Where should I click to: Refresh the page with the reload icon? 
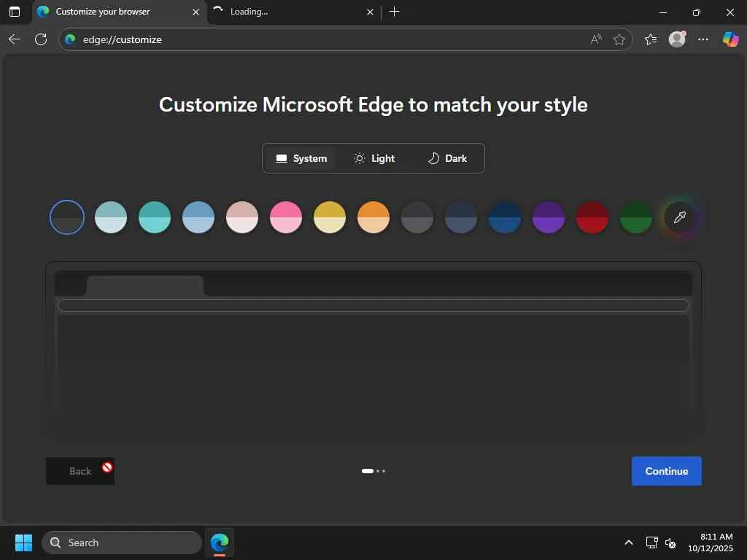click(x=41, y=39)
